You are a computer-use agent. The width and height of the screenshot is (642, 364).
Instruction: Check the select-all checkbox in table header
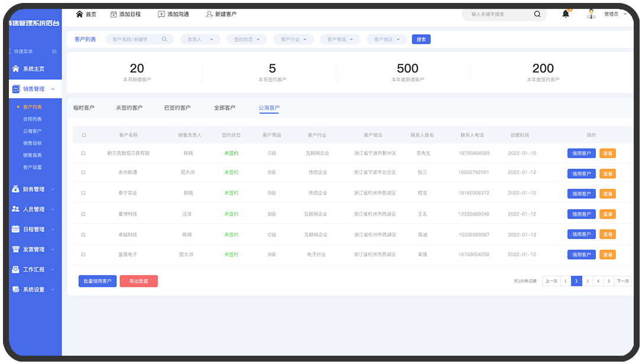[84, 136]
